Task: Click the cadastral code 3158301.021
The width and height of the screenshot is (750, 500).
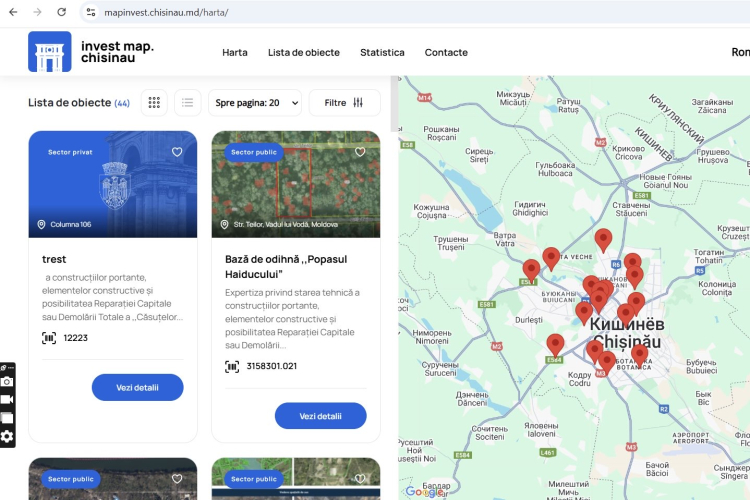Action: point(272,366)
